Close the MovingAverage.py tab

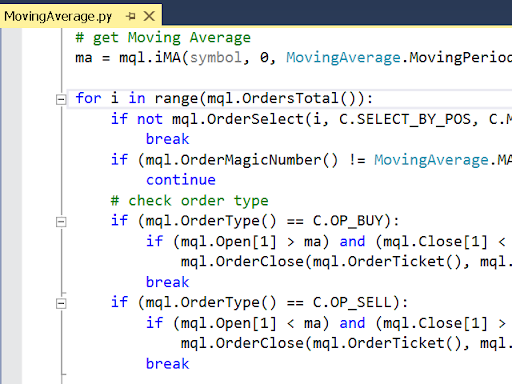click(149, 16)
